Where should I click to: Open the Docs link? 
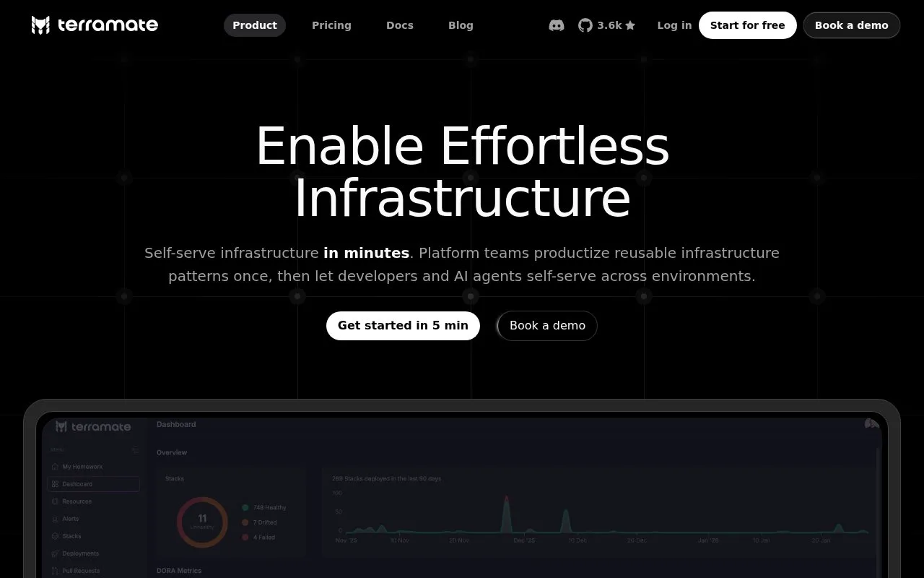pos(400,25)
